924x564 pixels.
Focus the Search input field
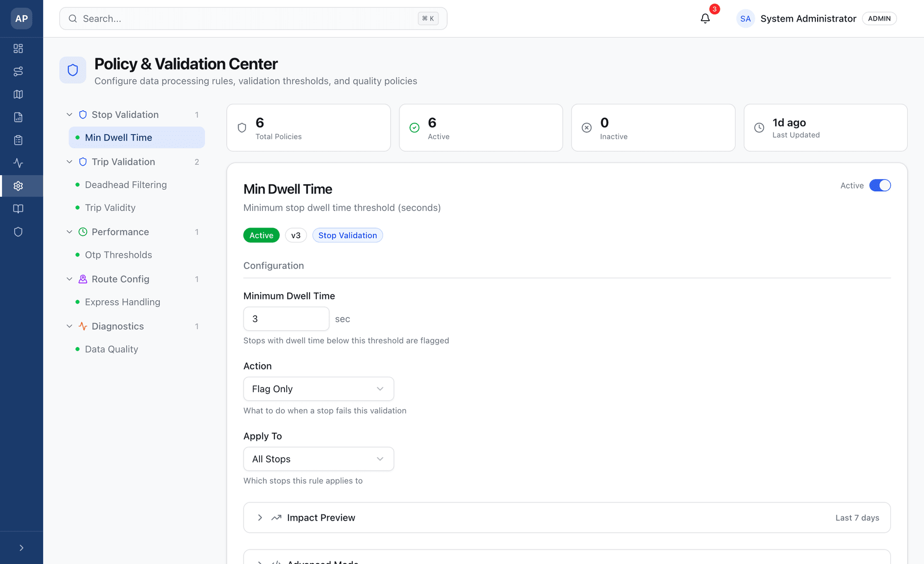point(253,18)
